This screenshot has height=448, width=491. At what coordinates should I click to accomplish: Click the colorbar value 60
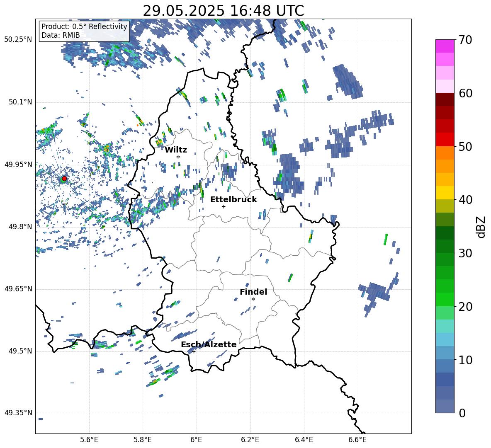465,93
